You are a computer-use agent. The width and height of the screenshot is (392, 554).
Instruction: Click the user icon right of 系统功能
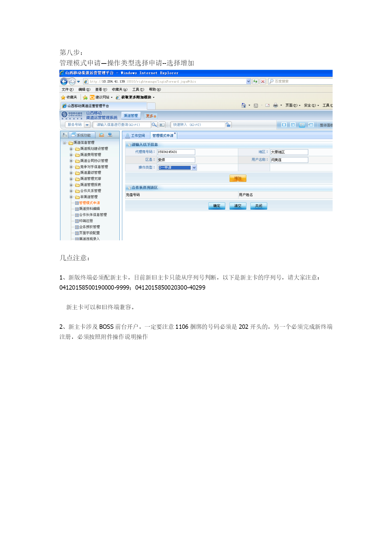pyautogui.click(x=110, y=135)
